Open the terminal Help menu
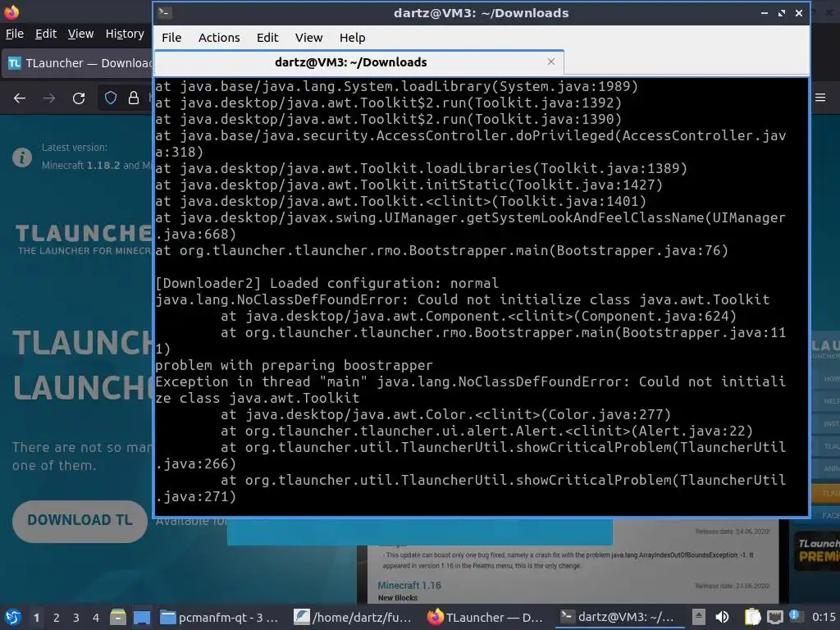Image resolution: width=840 pixels, height=630 pixels. [353, 38]
